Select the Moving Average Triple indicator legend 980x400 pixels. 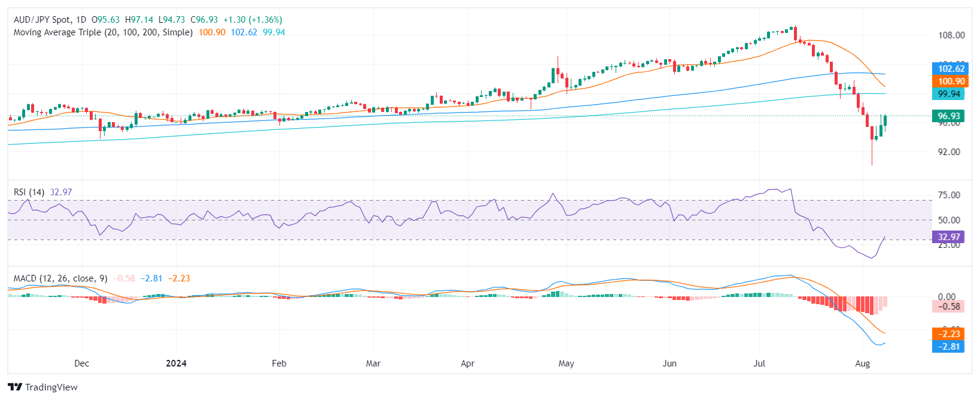103,32
